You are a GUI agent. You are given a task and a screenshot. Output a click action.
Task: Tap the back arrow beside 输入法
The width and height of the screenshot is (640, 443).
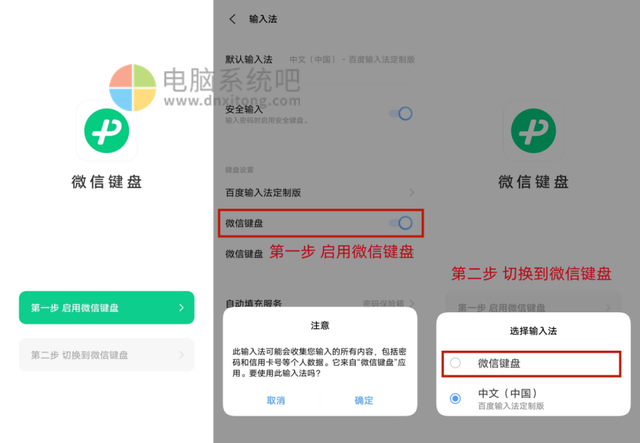[x=232, y=19]
